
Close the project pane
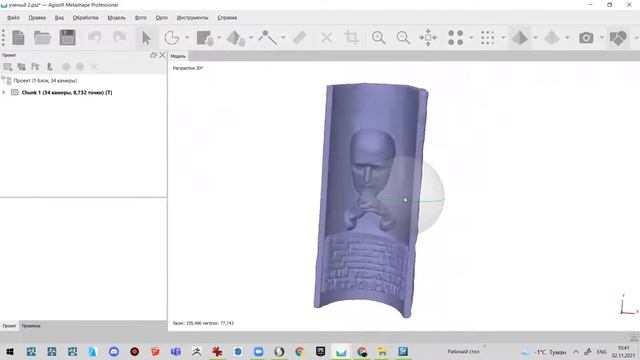tap(162, 55)
